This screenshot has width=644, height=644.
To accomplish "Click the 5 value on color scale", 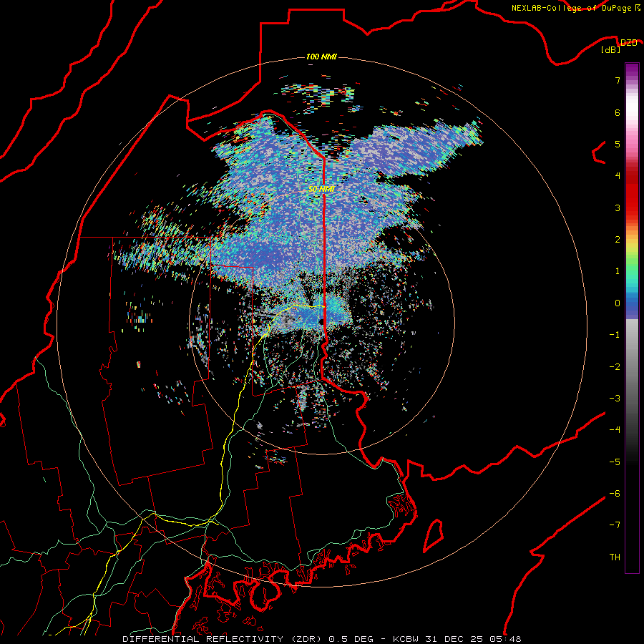I will tap(618, 144).
